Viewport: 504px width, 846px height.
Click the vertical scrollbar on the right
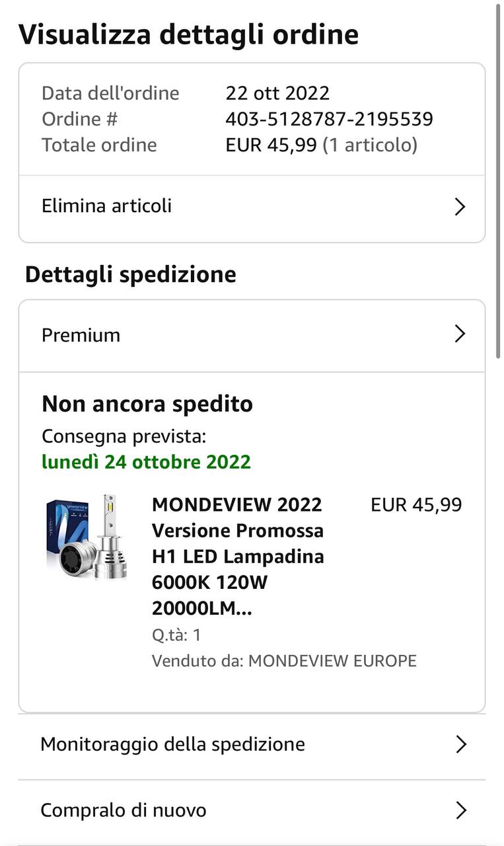click(x=499, y=178)
